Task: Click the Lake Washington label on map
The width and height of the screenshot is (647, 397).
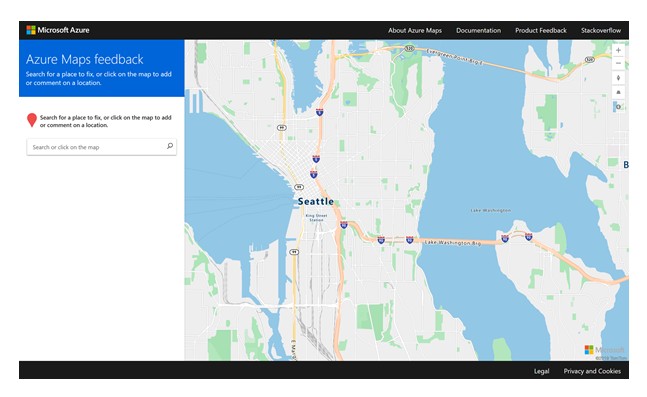Action: tap(491, 210)
